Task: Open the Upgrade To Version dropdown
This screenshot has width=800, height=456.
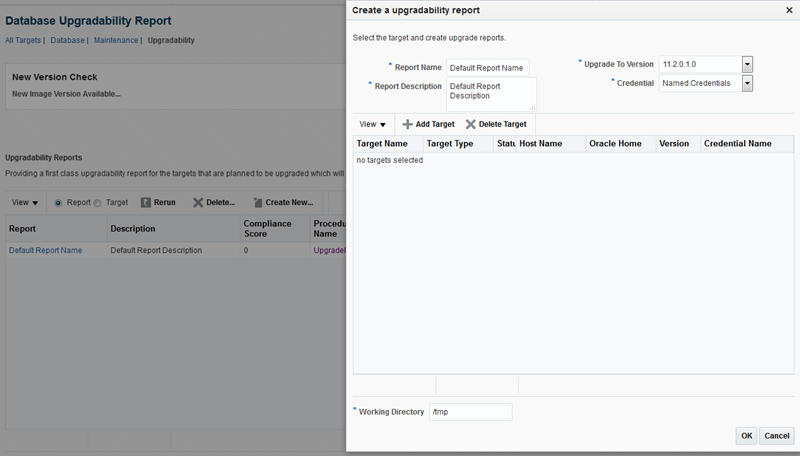Action: tap(747, 64)
